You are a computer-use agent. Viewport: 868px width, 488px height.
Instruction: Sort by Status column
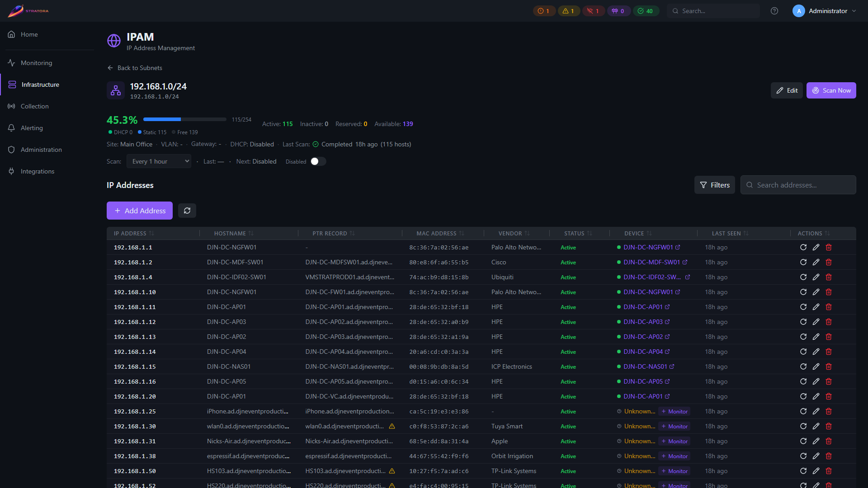click(x=578, y=233)
